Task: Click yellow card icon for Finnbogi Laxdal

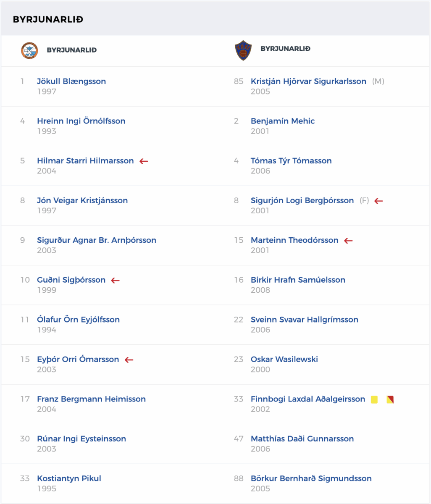Action: coord(374,399)
